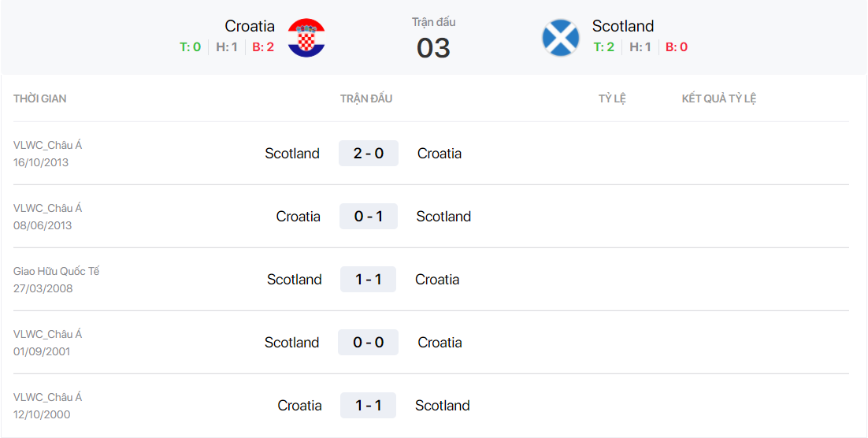Select the 2 - 0 score box
The image size is (868, 438).
coord(369,154)
